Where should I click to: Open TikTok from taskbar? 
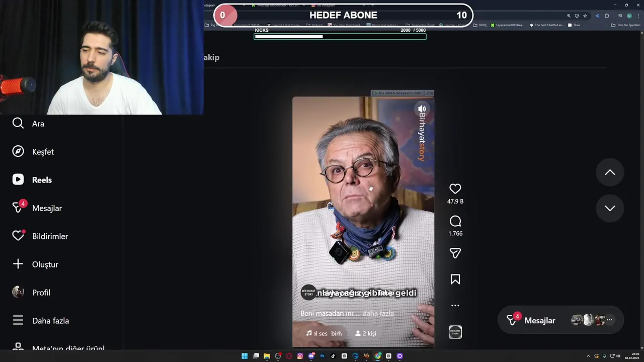coord(333,356)
